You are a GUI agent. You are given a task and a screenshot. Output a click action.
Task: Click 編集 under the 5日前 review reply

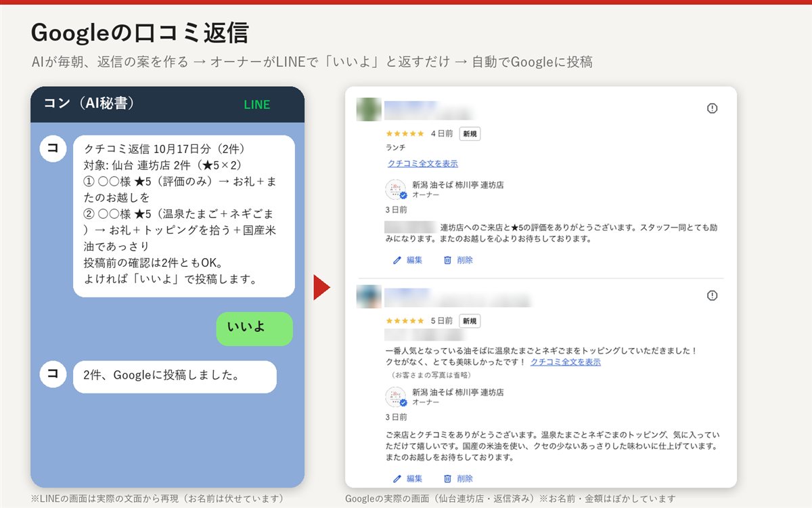415,478
